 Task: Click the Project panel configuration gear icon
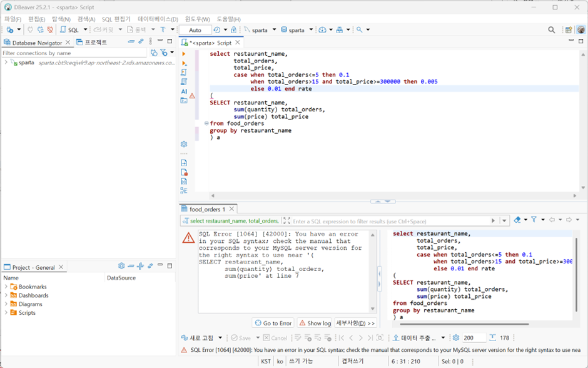coord(121,266)
